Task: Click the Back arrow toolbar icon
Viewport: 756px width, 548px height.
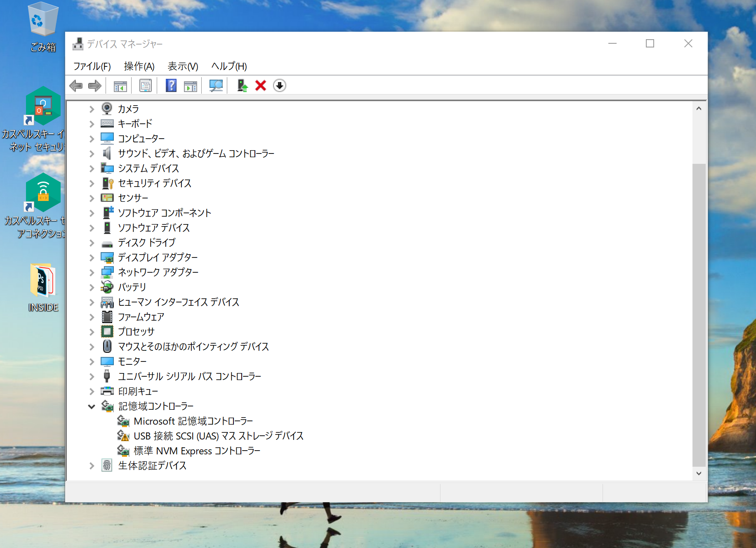Action: [x=76, y=86]
